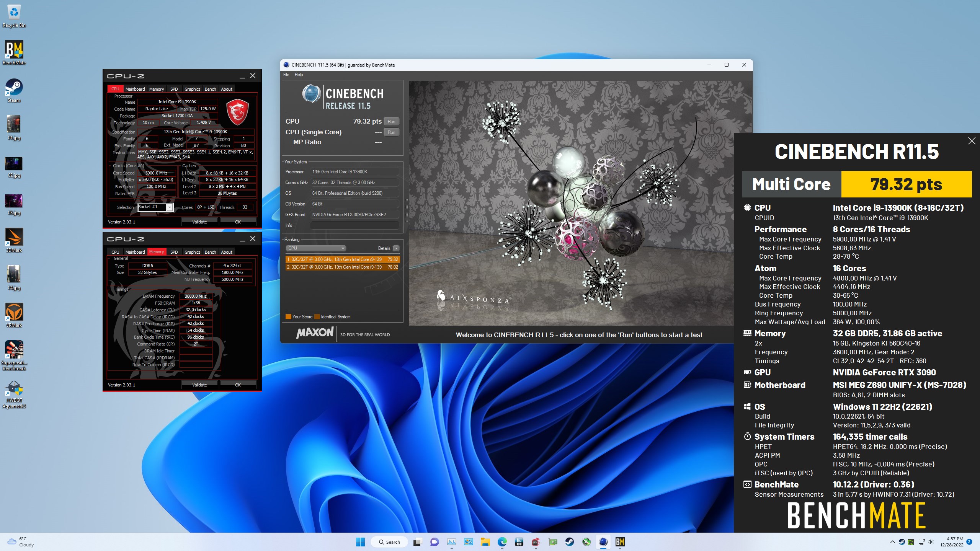Screen dimensions: 980x551
Task: Switch to Mainboard tab in CPU-Z CPU window
Action: pyautogui.click(x=135, y=89)
